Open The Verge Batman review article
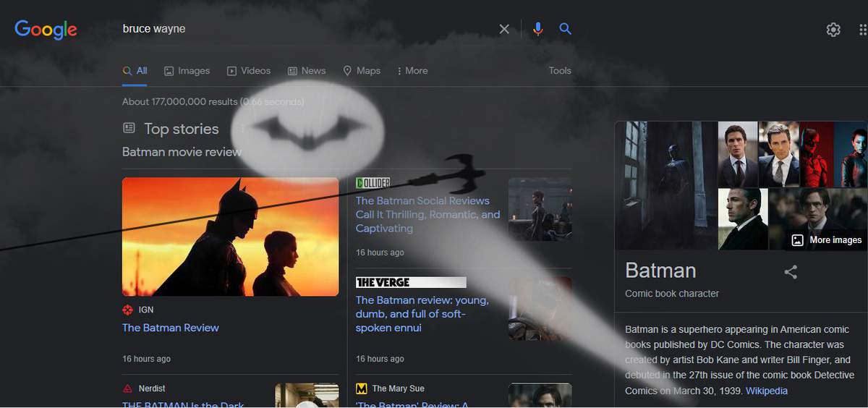868x408 pixels. coord(422,313)
